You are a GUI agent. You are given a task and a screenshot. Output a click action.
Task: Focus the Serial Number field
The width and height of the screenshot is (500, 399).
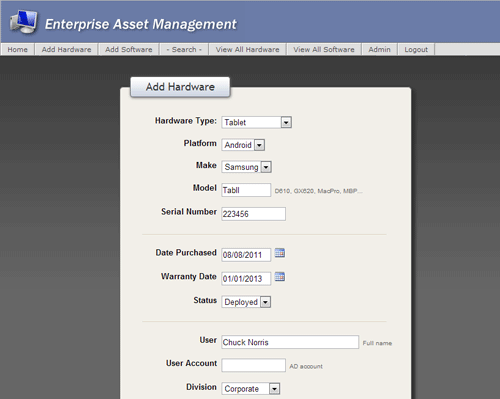click(x=253, y=214)
